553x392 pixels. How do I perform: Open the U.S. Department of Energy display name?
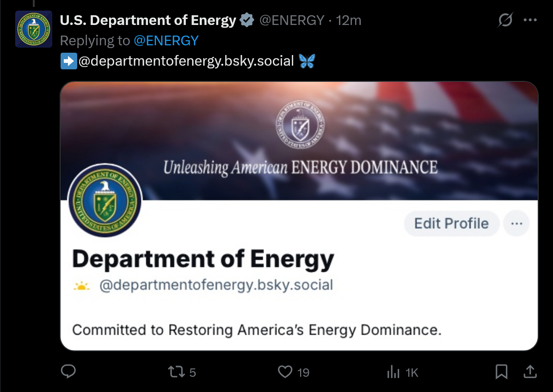[x=148, y=20]
